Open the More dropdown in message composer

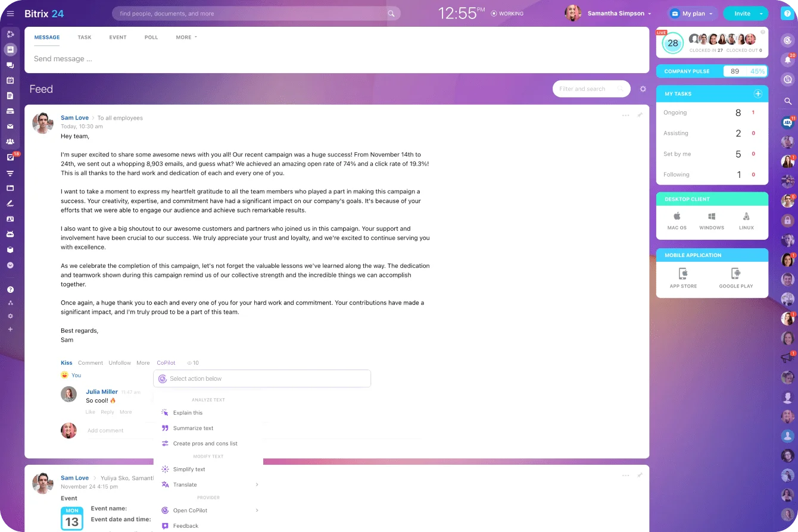186,37
